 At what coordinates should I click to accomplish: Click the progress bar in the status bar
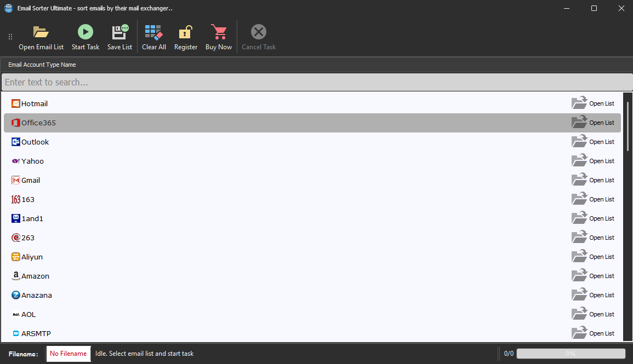570,353
